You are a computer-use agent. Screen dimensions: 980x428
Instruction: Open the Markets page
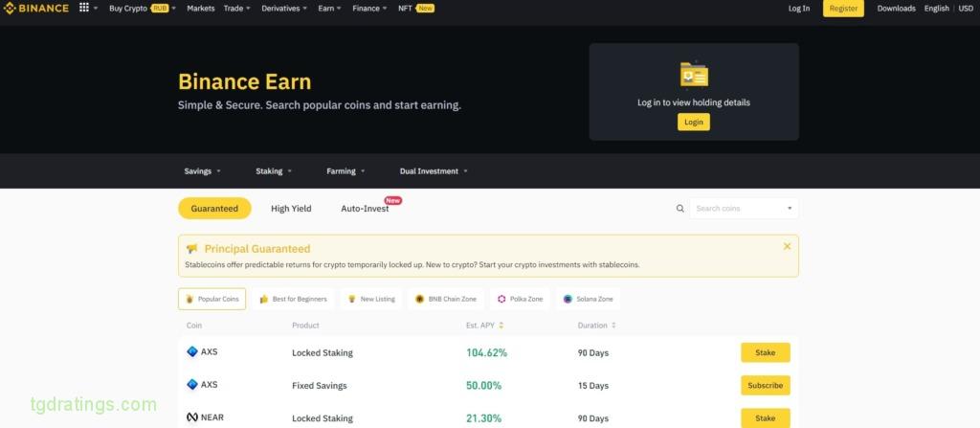pos(201,8)
